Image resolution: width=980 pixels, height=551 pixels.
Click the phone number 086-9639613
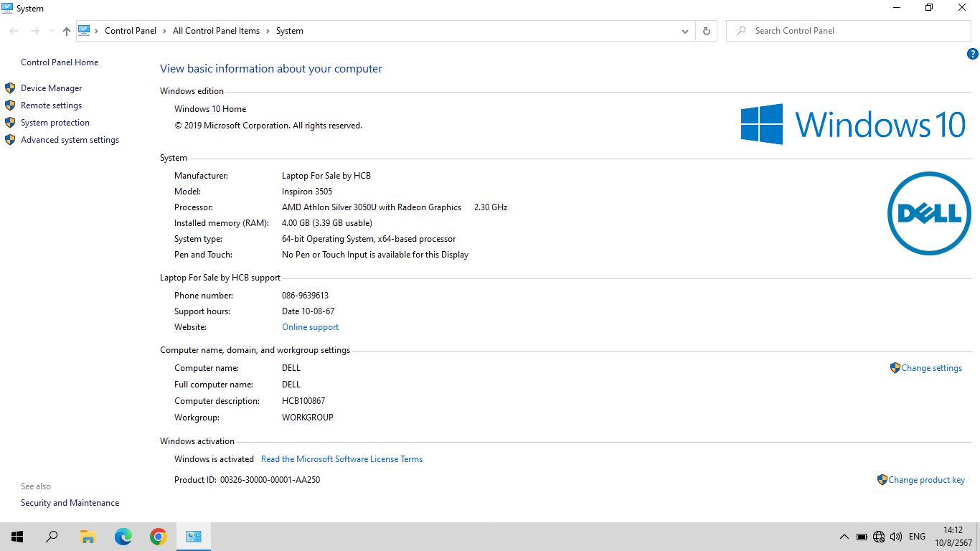point(305,296)
